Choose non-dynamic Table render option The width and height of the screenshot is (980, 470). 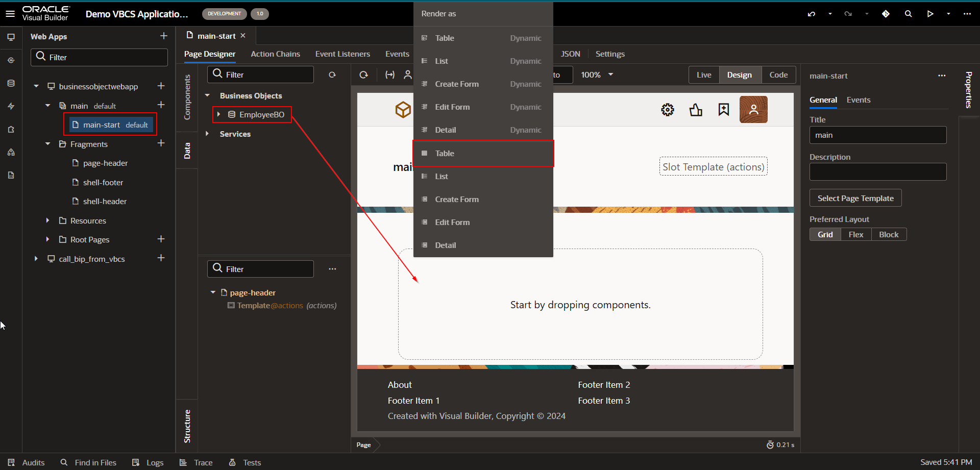click(483, 153)
